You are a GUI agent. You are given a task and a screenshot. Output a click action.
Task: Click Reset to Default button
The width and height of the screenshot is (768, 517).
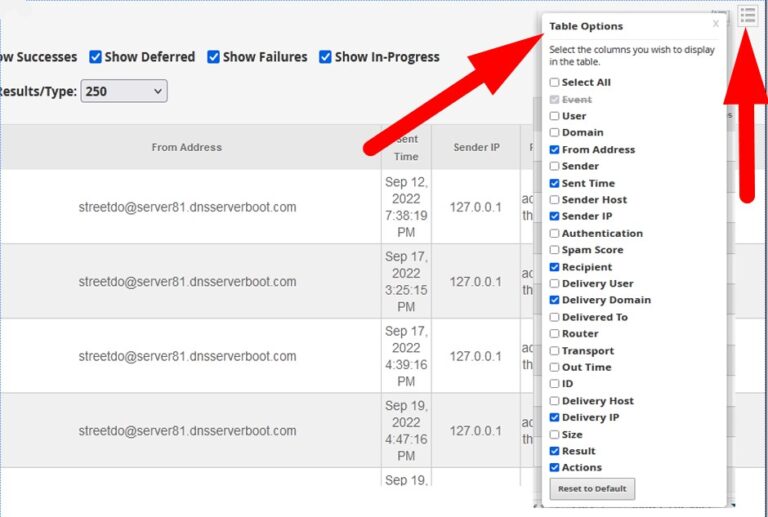click(592, 489)
